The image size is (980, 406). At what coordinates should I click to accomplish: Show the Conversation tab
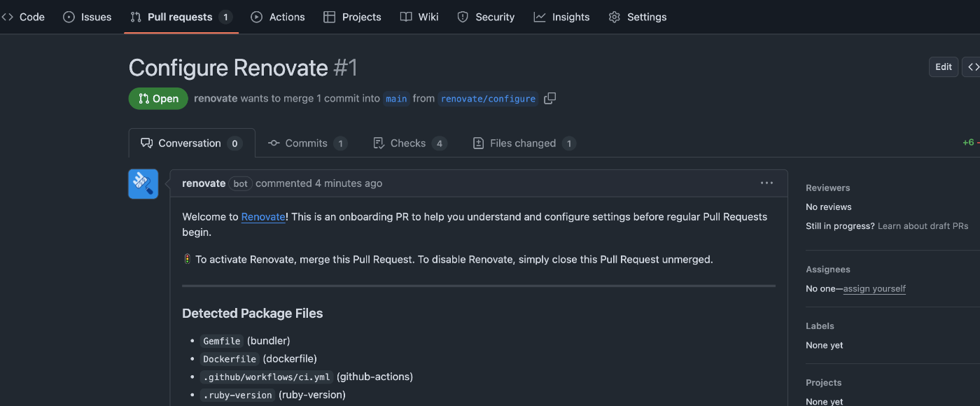[x=191, y=143]
